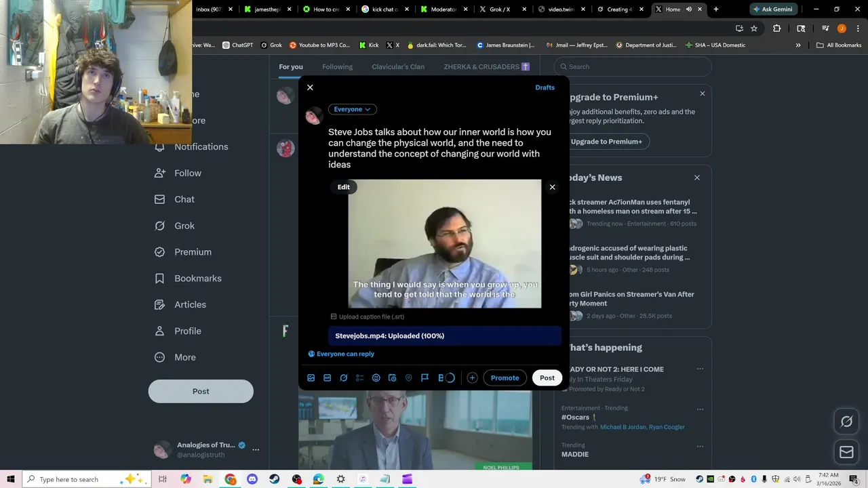868x488 pixels.
Task: Open ChatGPT bookmark
Action: (237, 45)
